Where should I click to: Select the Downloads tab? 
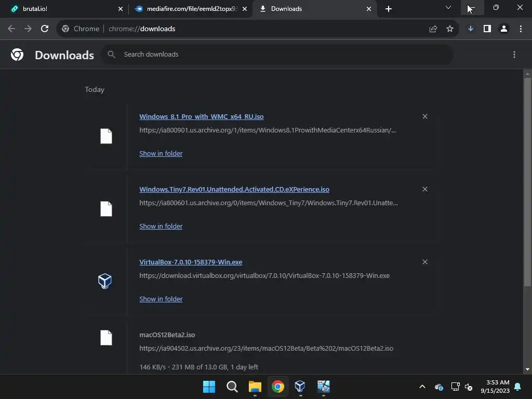pos(314,9)
